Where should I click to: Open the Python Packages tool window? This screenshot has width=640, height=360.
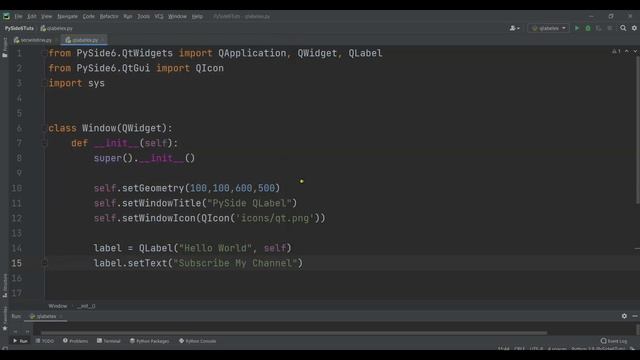click(x=149, y=341)
